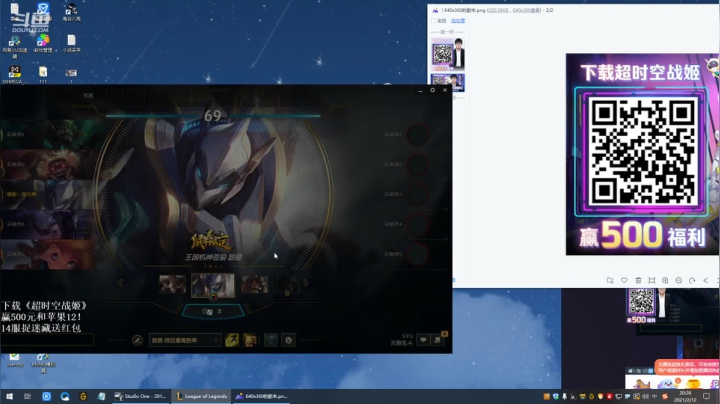Click the rotate icon in viewer

[x=692, y=281]
